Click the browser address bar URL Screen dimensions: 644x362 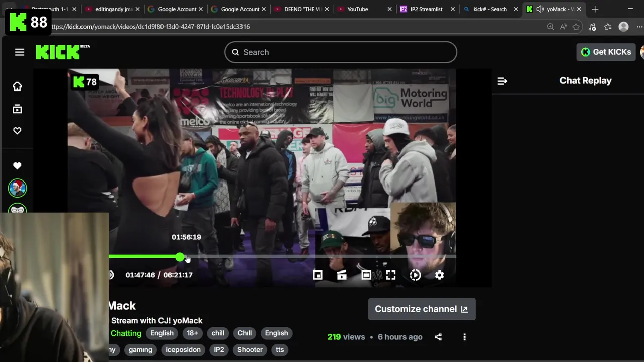tap(150, 26)
